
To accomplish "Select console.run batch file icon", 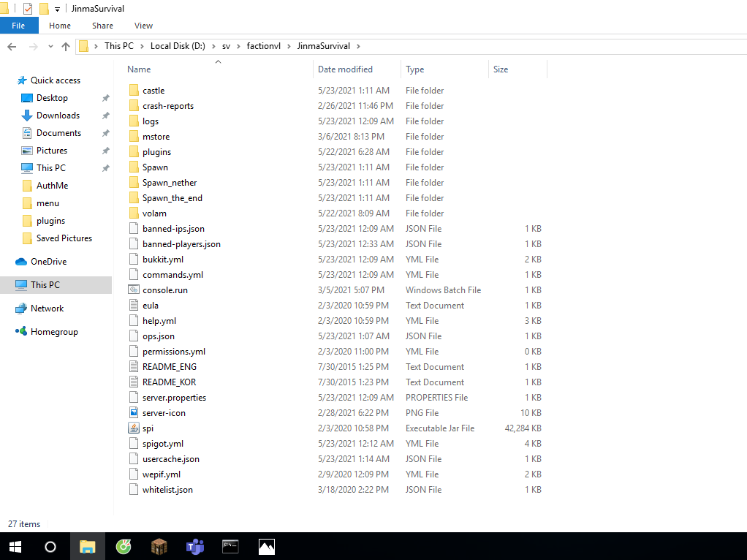I will tap(134, 290).
